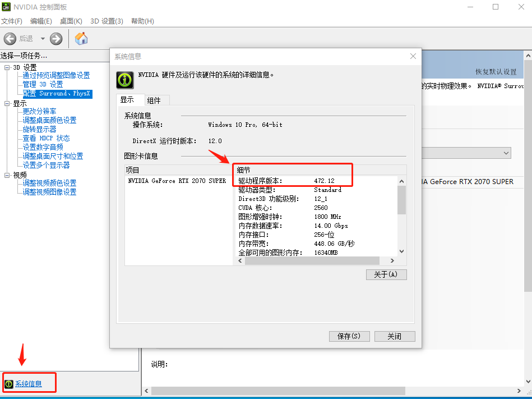Collapse the 显示 tree node
This screenshot has height=399, width=532.
[7, 104]
